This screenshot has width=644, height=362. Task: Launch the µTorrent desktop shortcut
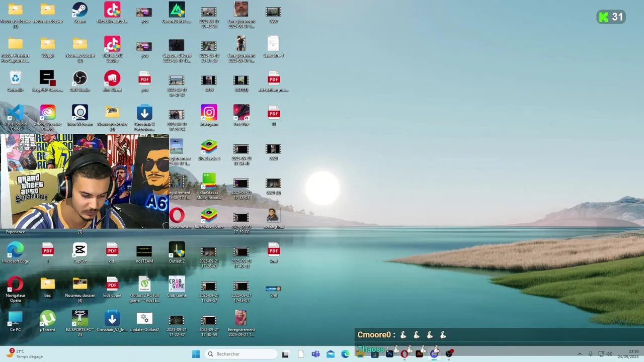pos(48,321)
